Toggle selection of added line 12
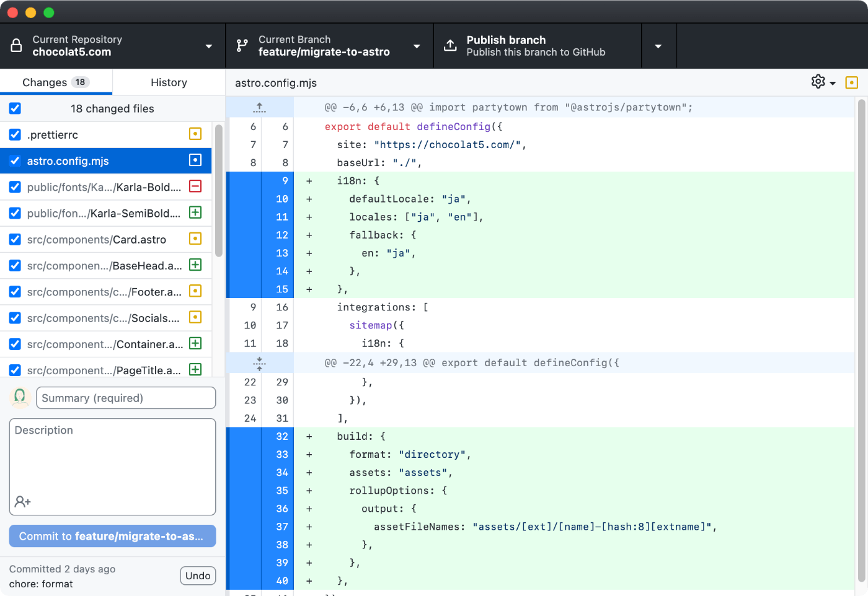 click(260, 235)
